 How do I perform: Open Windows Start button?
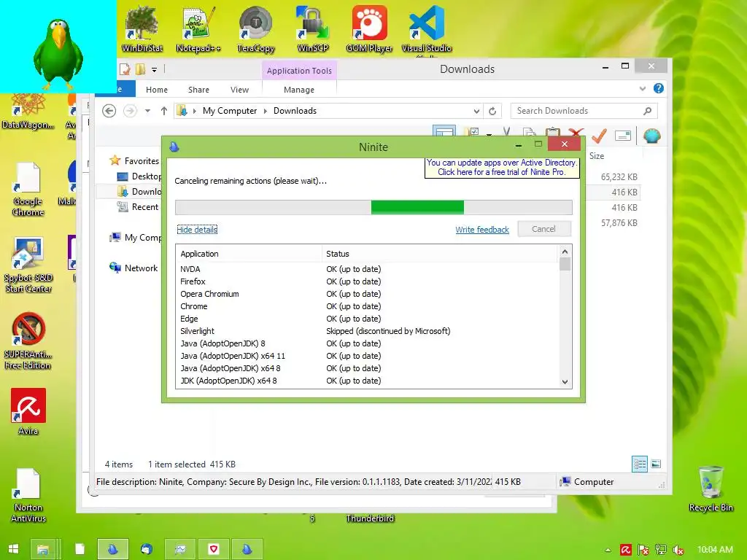(x=13, y=549)
